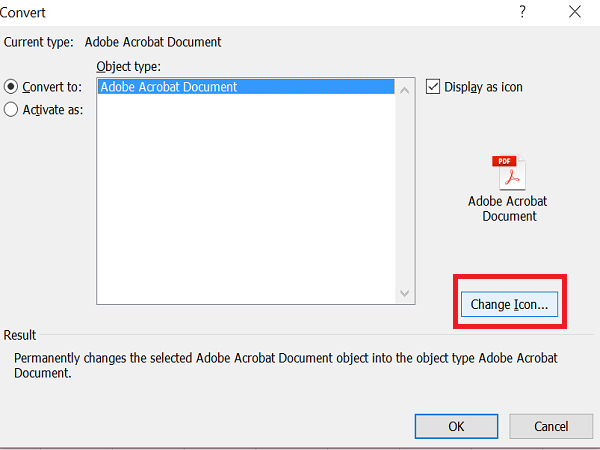The width and height of the screenshot is (600, 450).
Task: Click the object list scroll down arrow
Action: (405, 293)
